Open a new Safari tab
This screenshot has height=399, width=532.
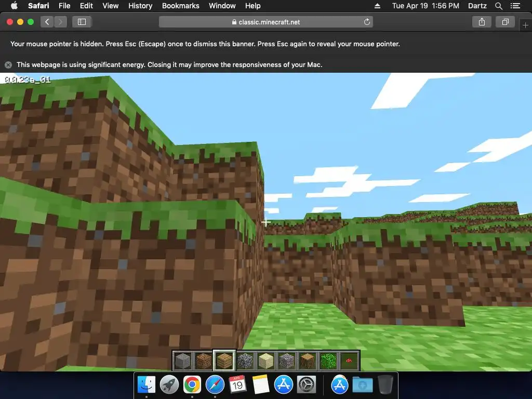pos(525,25)
